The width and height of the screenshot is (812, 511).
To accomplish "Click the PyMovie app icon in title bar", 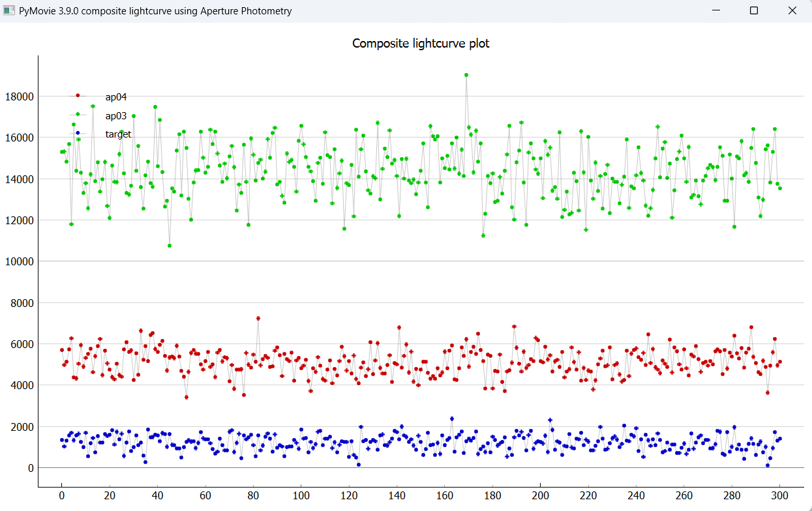I will [x=9, y=10].
